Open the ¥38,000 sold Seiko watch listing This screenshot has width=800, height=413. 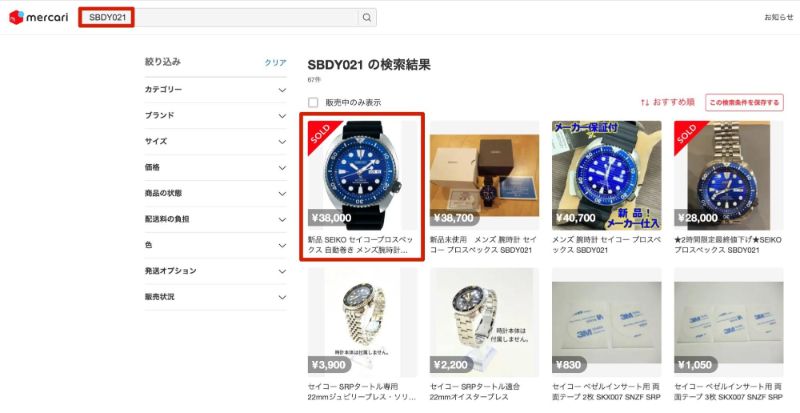(362, 187)
